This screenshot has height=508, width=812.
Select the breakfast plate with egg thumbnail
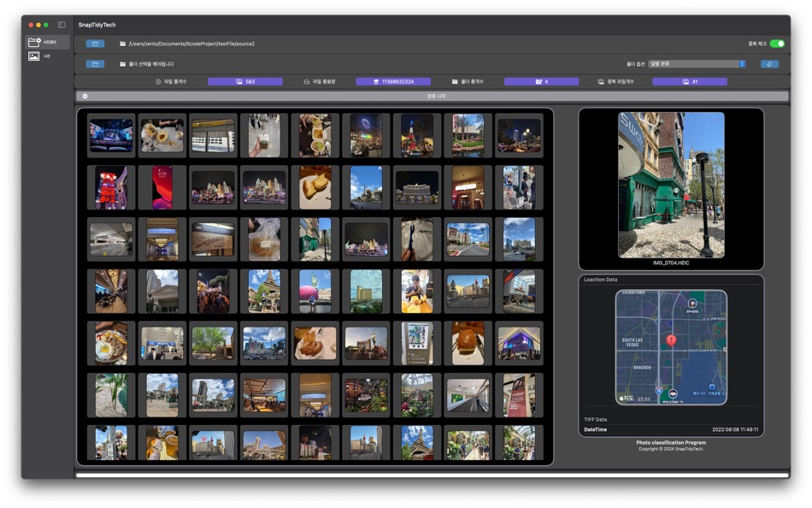click(x=111, y=343)
